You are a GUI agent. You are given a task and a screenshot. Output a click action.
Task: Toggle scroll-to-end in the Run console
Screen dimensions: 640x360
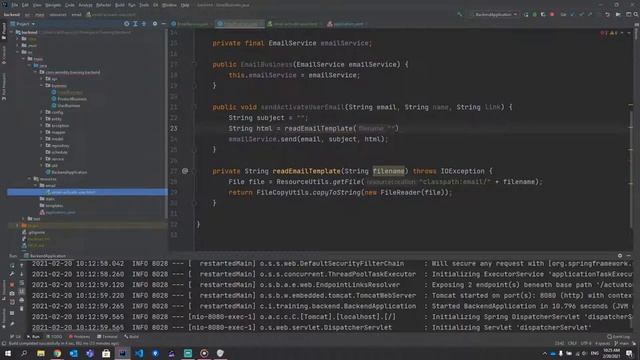tap(22, 291)
